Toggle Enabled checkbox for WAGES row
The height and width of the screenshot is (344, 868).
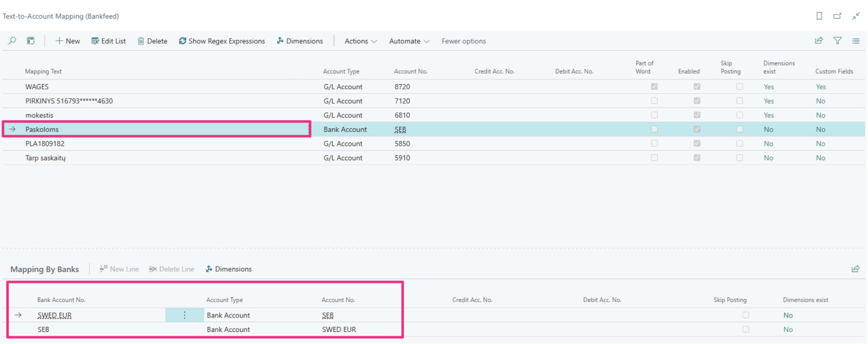click(x=697, y=87)
